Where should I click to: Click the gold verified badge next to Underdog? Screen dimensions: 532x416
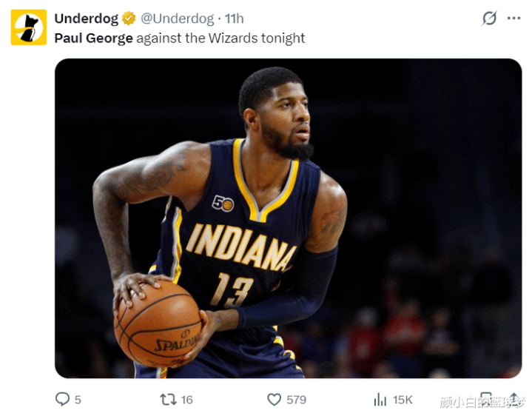pyautogui.click(x=129, y=19)
